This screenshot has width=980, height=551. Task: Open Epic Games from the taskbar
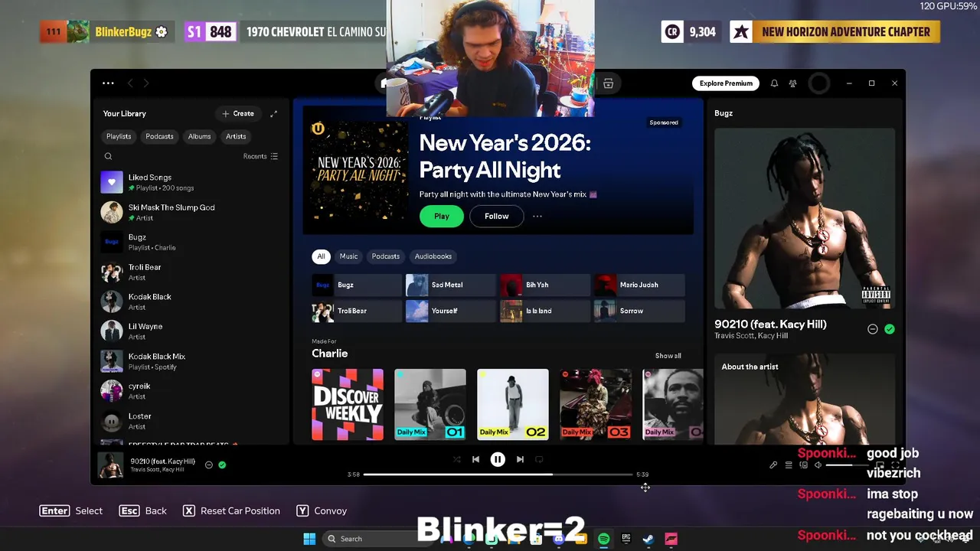coord(626,539)
